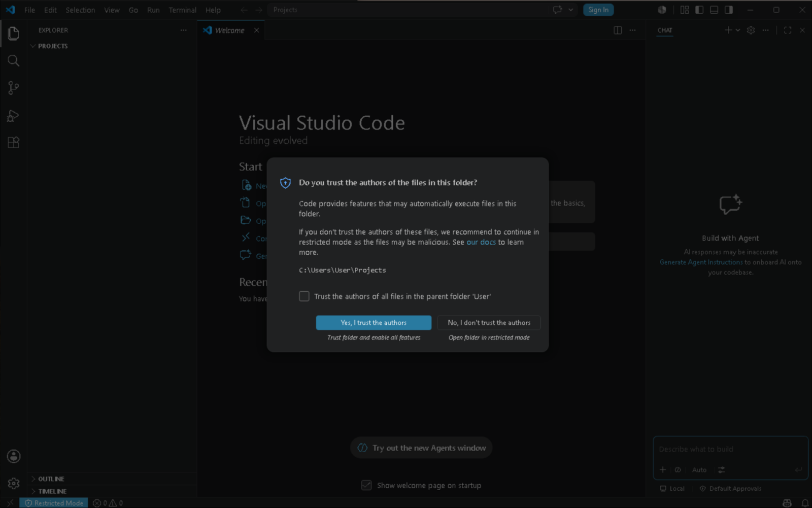Open the Search view icon

click(14, 61)
